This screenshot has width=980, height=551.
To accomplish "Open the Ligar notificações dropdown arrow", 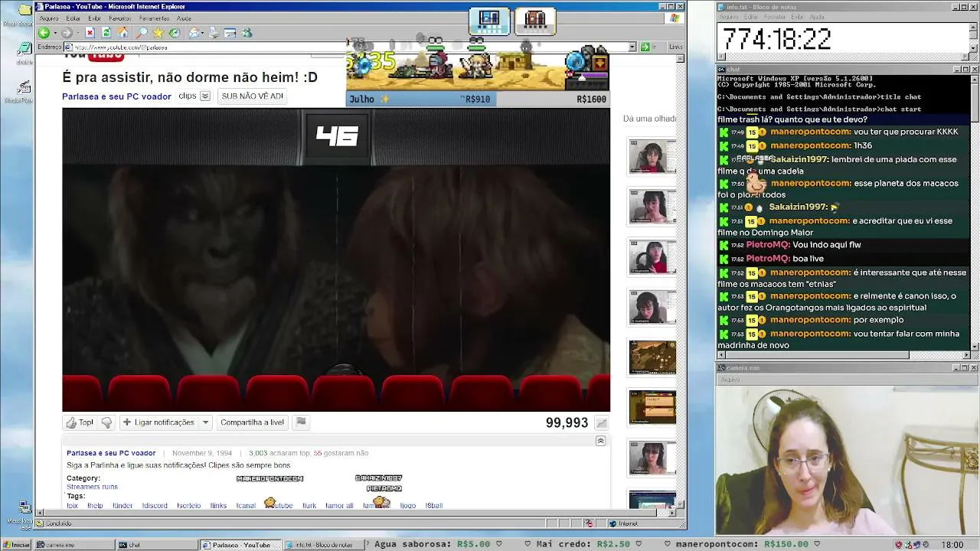I will coord(205,422).
